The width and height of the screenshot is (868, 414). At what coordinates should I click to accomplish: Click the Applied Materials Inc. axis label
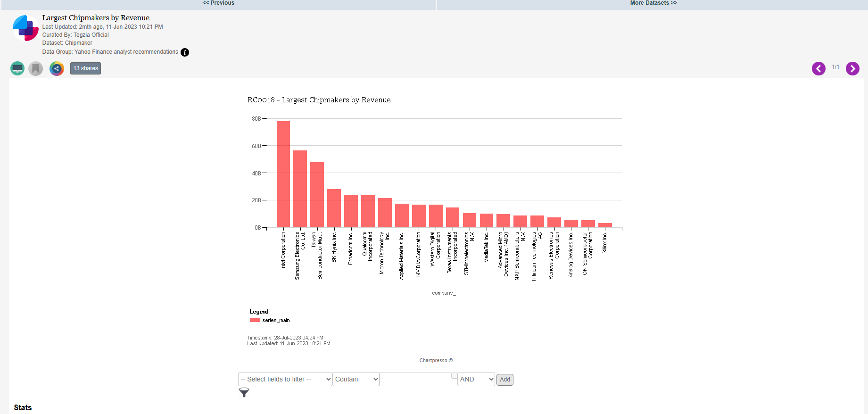(402, 255)
